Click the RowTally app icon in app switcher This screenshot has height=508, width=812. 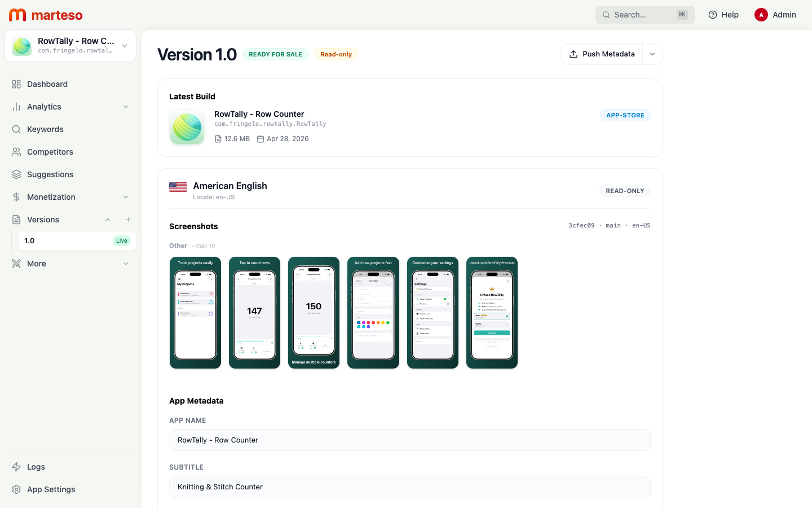pos(22,46)
